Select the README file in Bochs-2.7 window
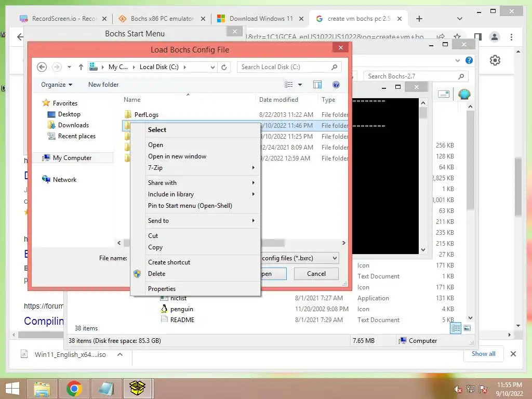 pos(182,320)
